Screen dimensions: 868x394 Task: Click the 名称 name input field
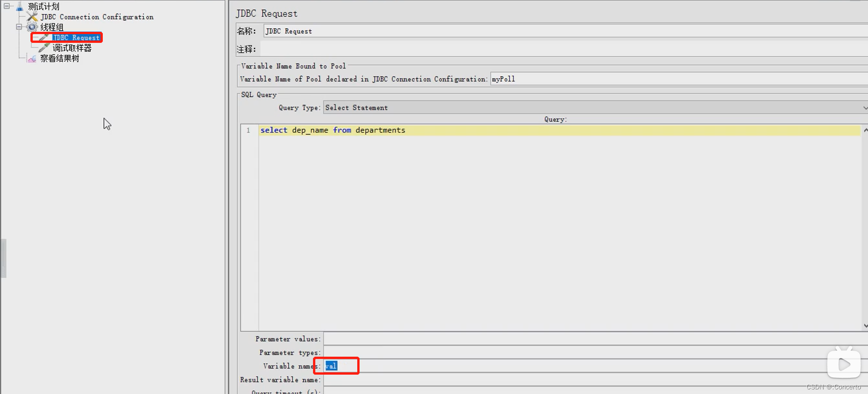566,31
